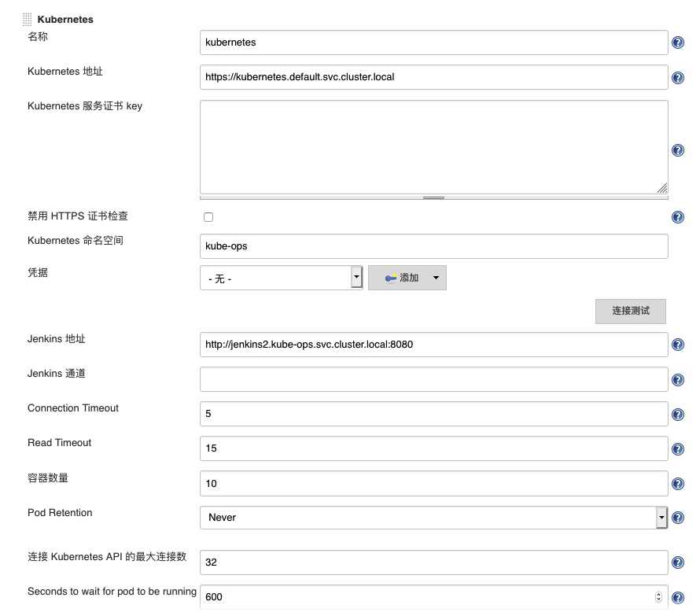The height and width of the screenshot is (616, 700).
Task: Expand the Pod Retention dropdown
Action: 433,518
